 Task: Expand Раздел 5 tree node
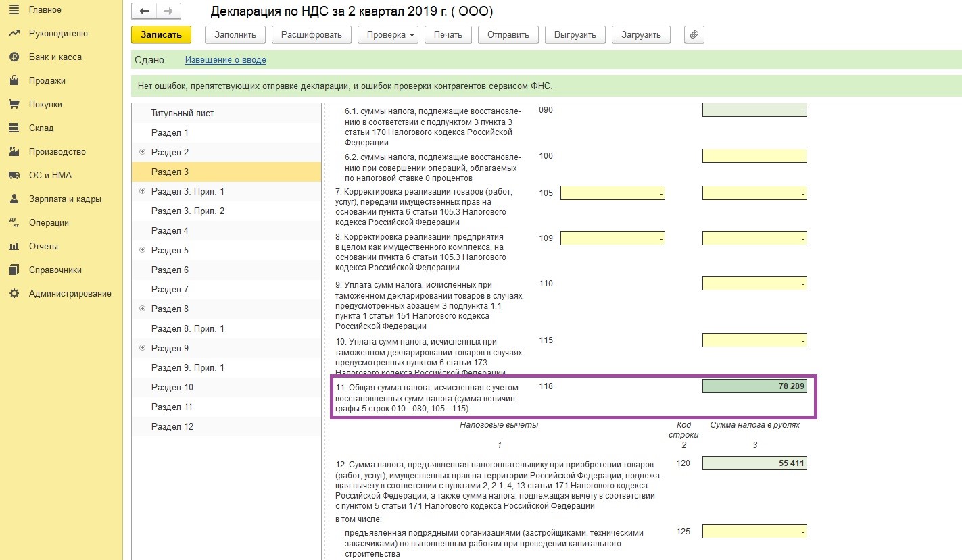[x=142, y=250]
